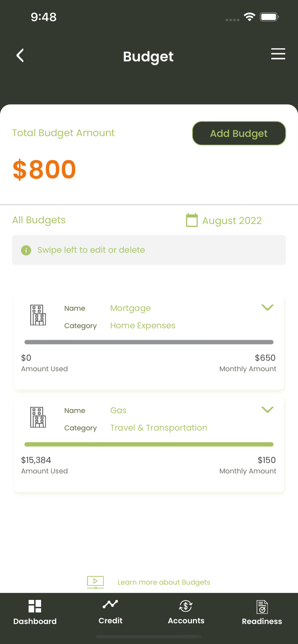Click the Gas budget green progress bar
Viewport: 298px width, 644px height.
pyautogui.click(x=149, y=444)
